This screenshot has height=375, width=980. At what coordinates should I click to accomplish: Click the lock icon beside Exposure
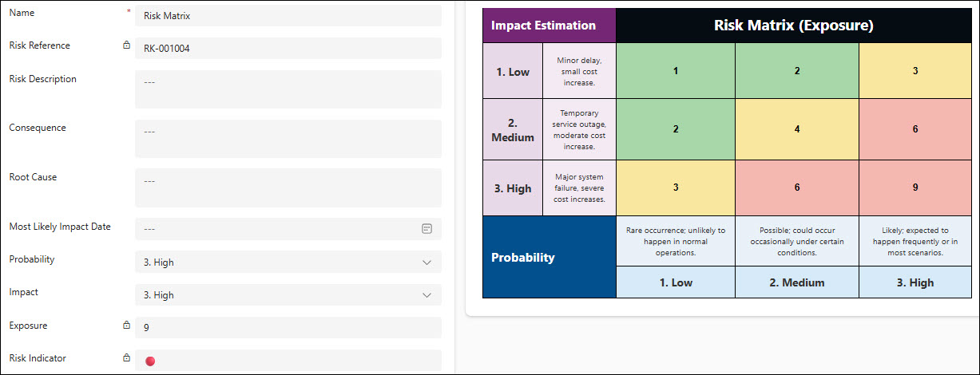tap(126, 326)
